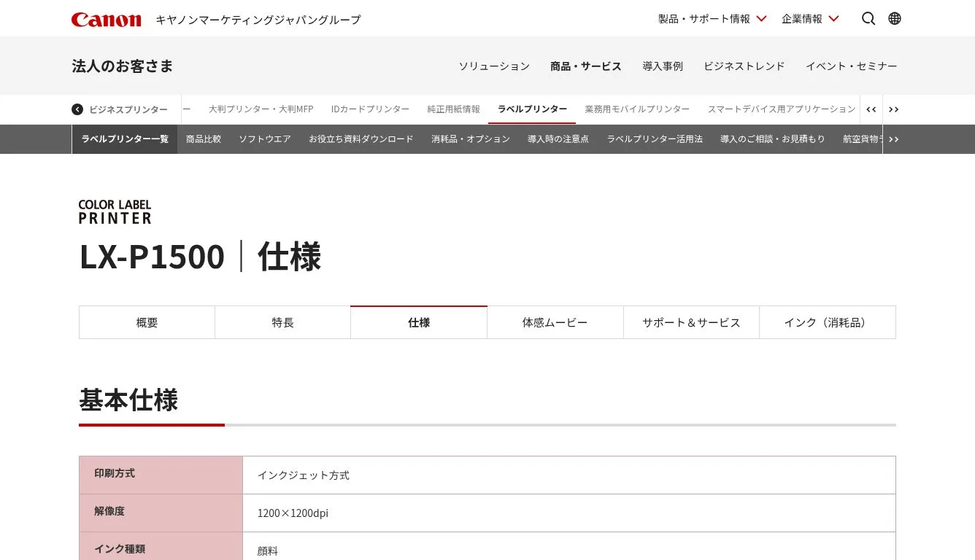975x560 pixels.
Task: Open the globe language selector icon
Action: [895, 19]
